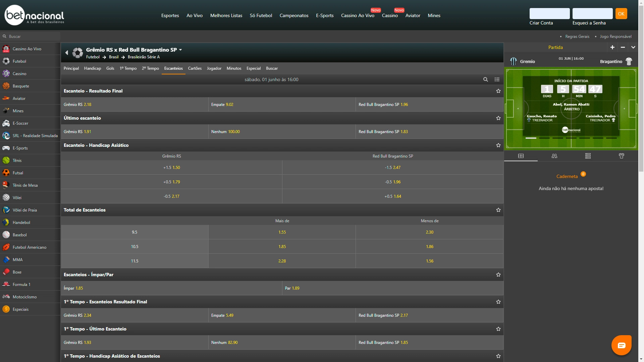
Task: Favorite the Escanteios - Ímpar/Par market
Action: [498, 275]
